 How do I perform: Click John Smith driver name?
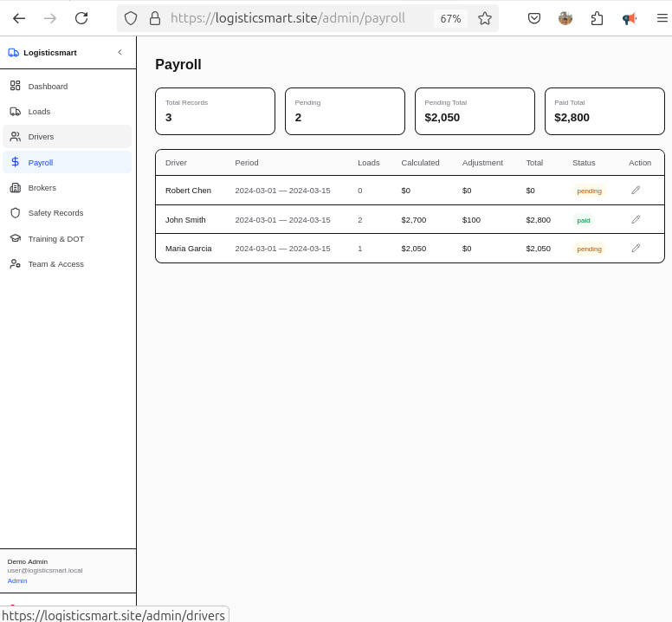tap(185, 220)
